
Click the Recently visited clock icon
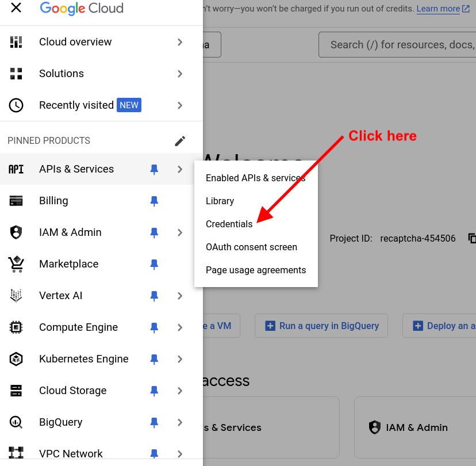[16, 105]
